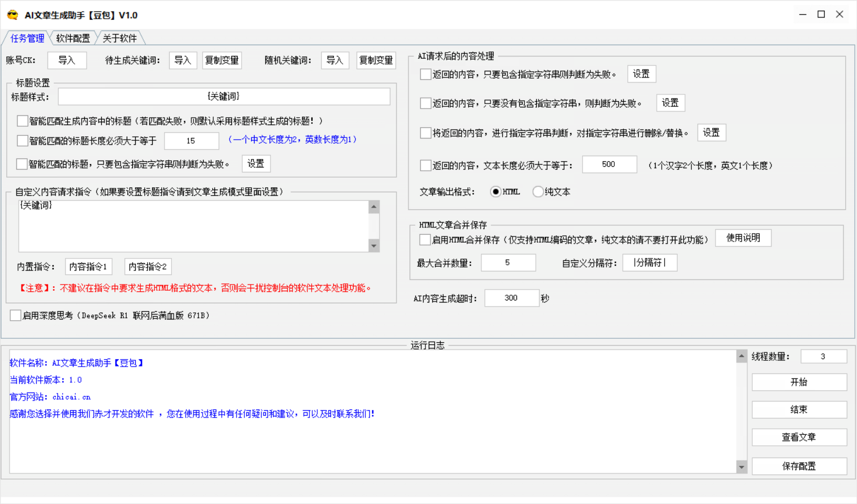Click run log scrollbar up arrow

point(742,356)
